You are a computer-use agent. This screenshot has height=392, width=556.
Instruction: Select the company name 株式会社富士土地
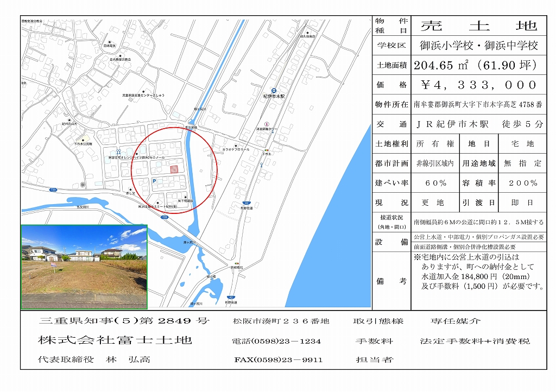(x=115, y=340)
